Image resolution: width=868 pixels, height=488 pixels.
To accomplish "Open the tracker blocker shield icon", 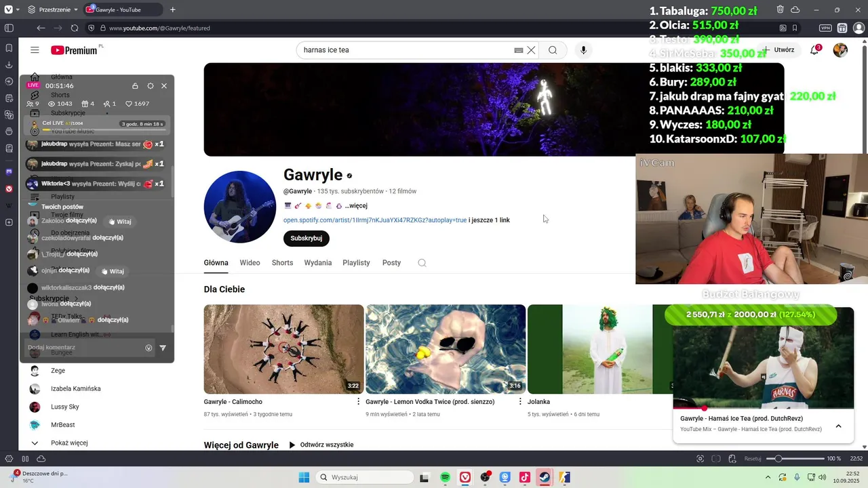I will (92, 28).
